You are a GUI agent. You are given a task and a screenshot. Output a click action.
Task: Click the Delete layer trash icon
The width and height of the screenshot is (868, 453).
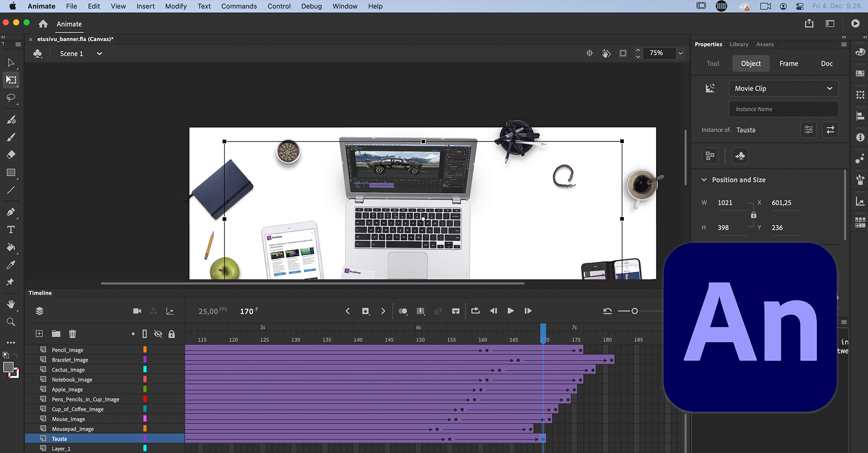point(73,334)
